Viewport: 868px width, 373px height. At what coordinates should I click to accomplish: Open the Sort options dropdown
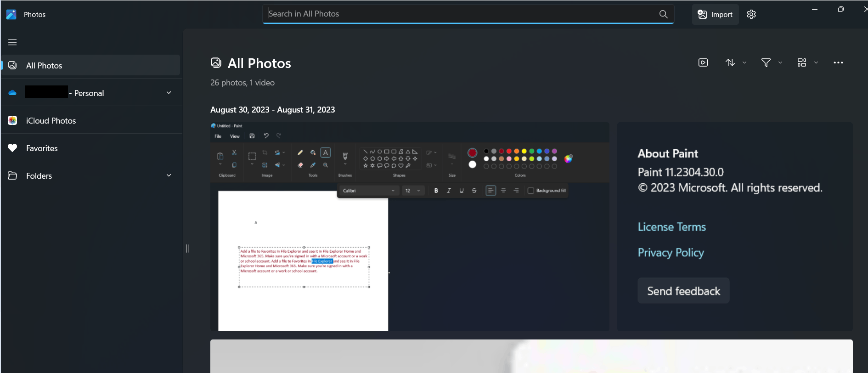pos(736,62)
